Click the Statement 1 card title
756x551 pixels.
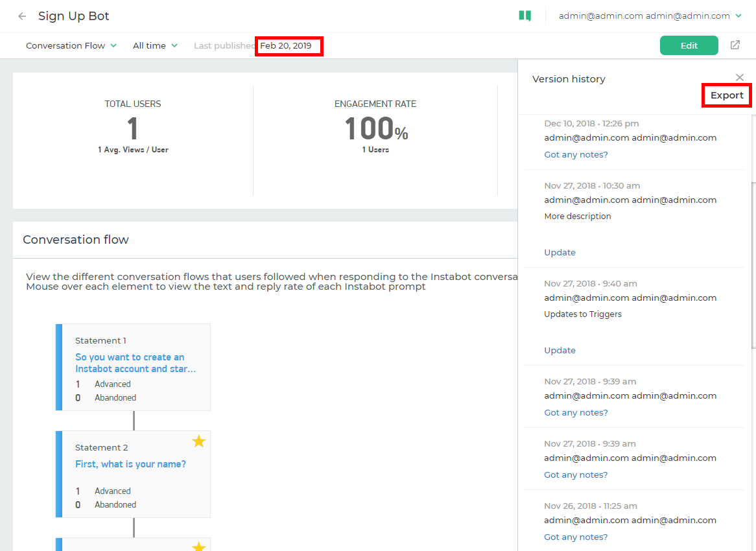point(100,340)
